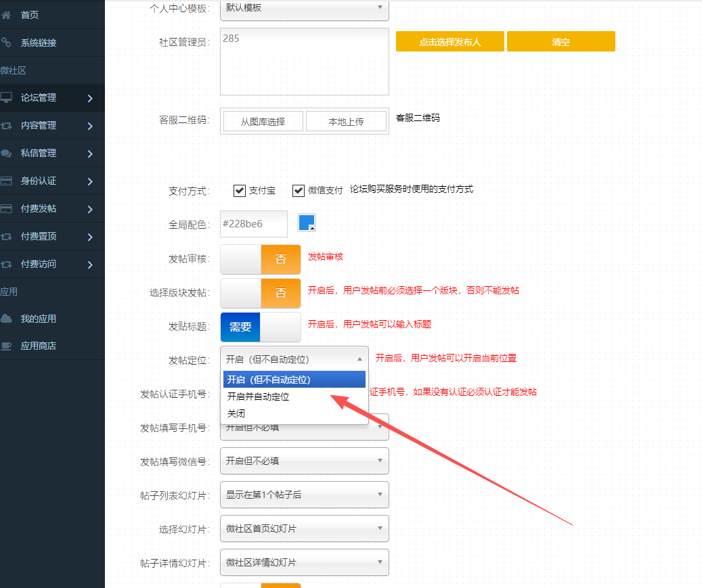The width and height of the screenshot is (702, 588).
Task: Toggle the 发帖审核 switch
Action: tap(261, 260)
